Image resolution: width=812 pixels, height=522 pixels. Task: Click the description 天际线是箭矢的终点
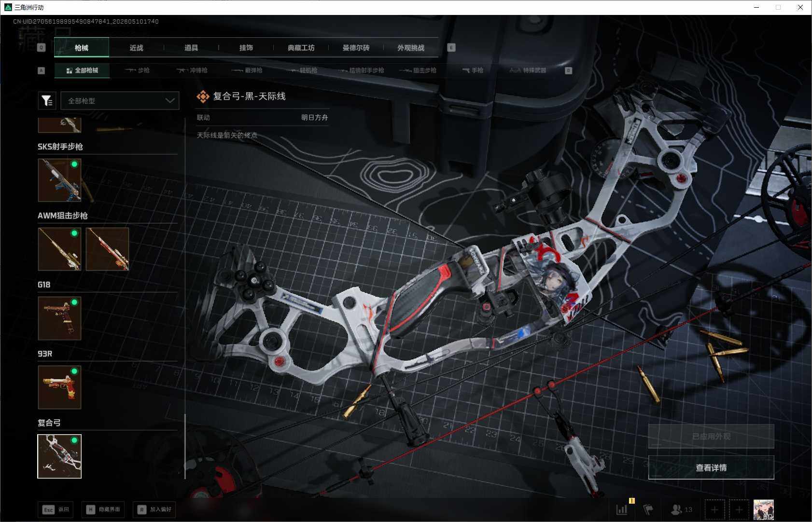pyautogui.click(x=227, y=135)
